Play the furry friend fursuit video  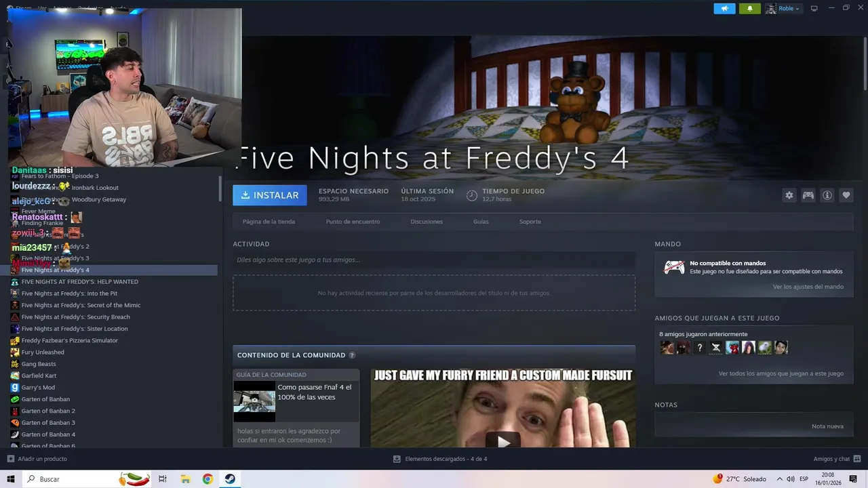503,442
